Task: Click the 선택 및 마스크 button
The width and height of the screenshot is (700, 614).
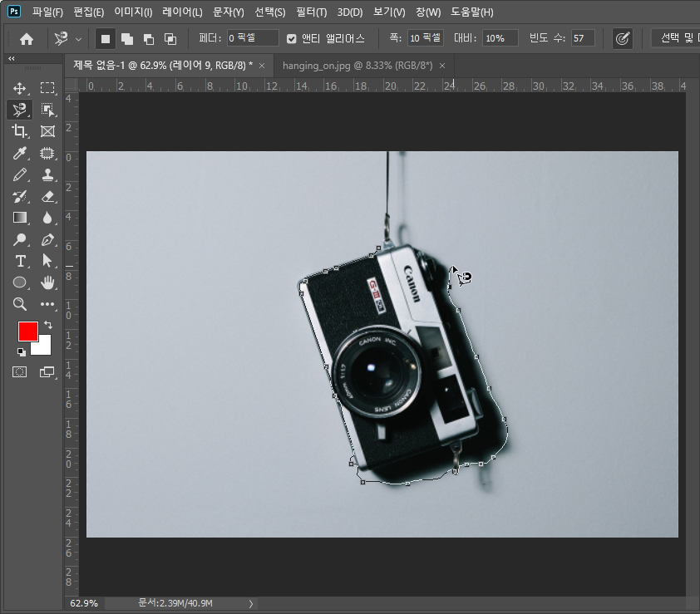Action: click(x=676, y=38)
